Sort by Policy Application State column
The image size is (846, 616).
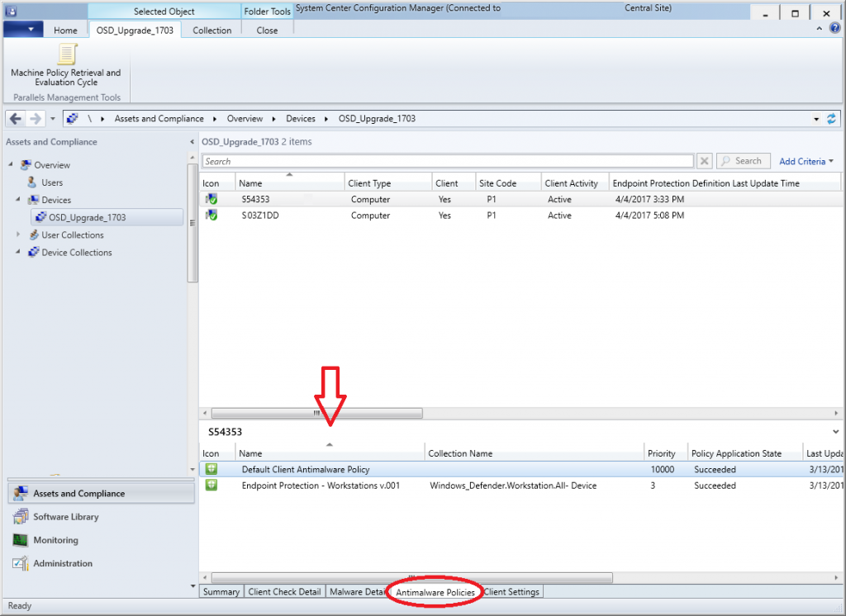(x=745, y=453)
